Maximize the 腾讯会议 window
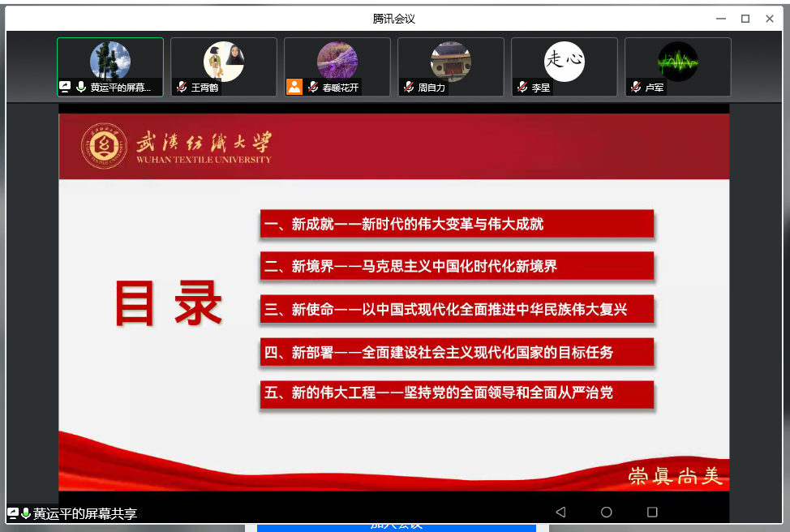The width and height of the screenshot is (790, 532). [x=745, y=19]
